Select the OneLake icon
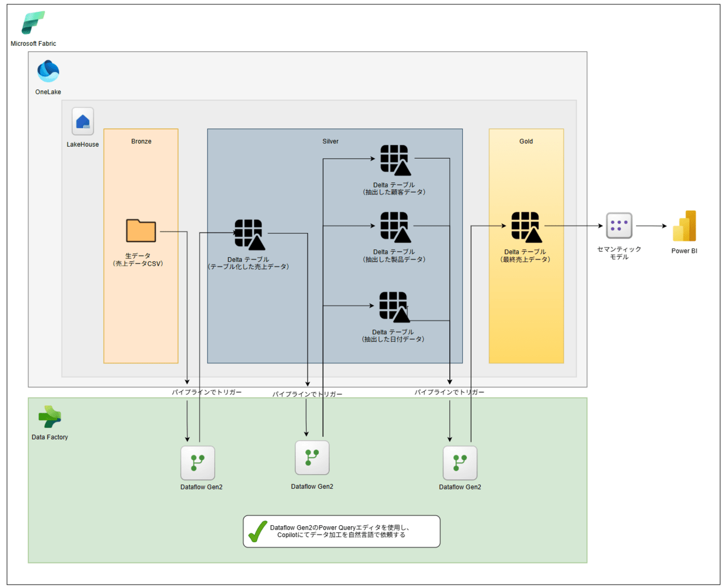Viewport: 725px width, 588px height. tap(48, 71)
